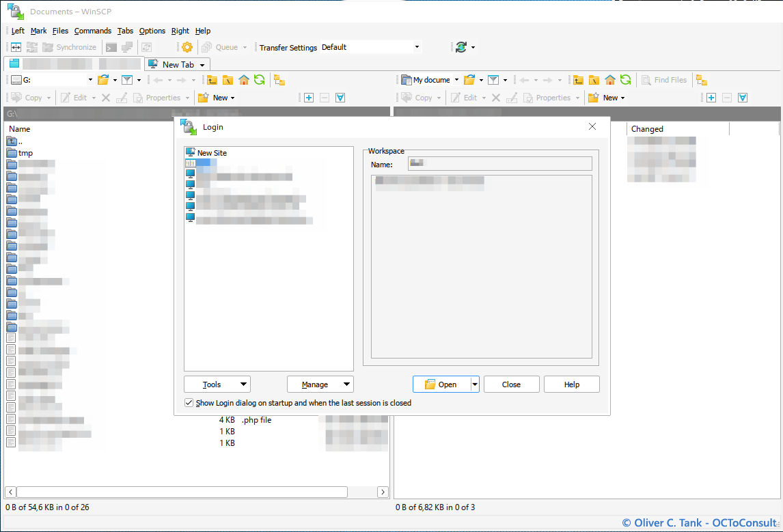Switch to the New Tab tab
Image resolution: width=783 pixels, height=532 pixels.
click(177, 65)
